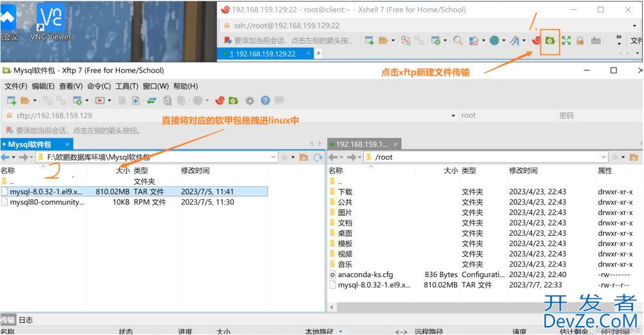Click the magnifier search icon in Xshell toolbar
Screen dimensions: 644x335
point(457,41)
